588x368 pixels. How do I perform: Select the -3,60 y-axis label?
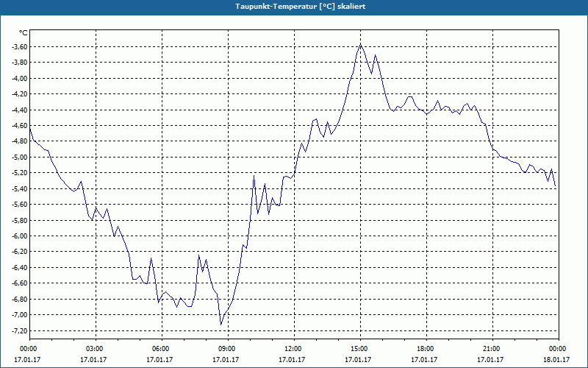[x=20, y=47]
